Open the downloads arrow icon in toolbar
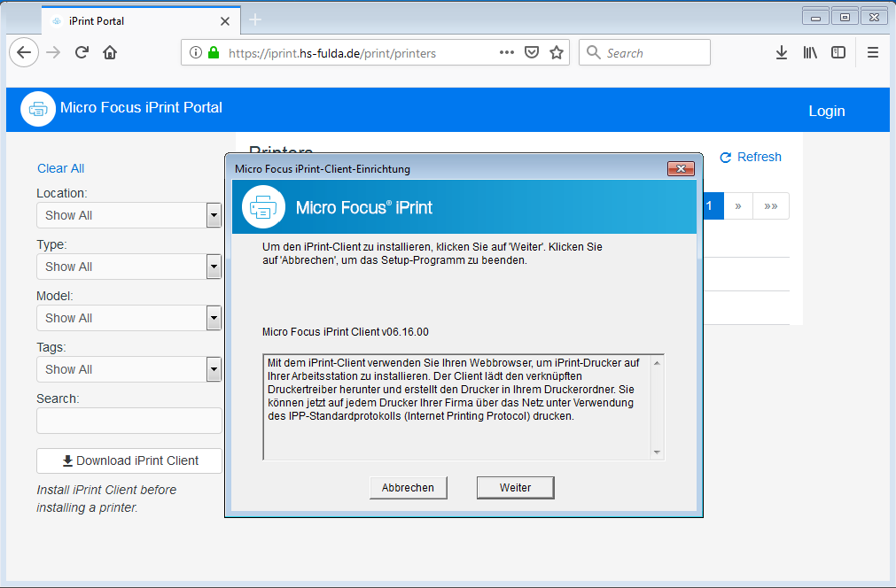Viewport: 896px width, 588px height. click(781, 53)
